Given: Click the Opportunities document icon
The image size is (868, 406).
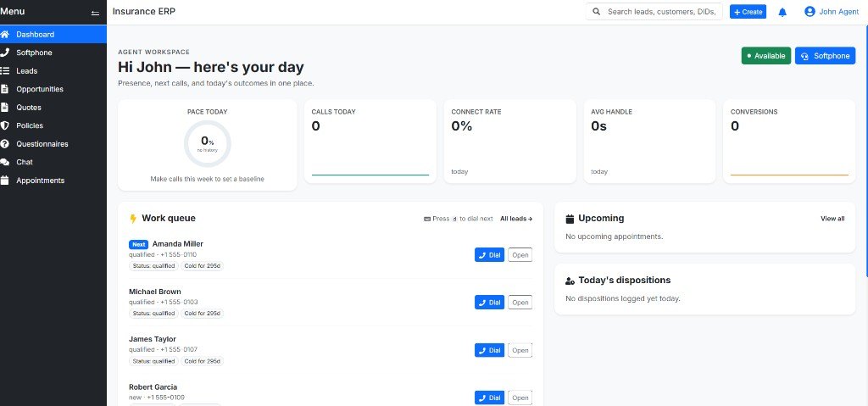Looking at the screenshot, I should tap(4, 89).
